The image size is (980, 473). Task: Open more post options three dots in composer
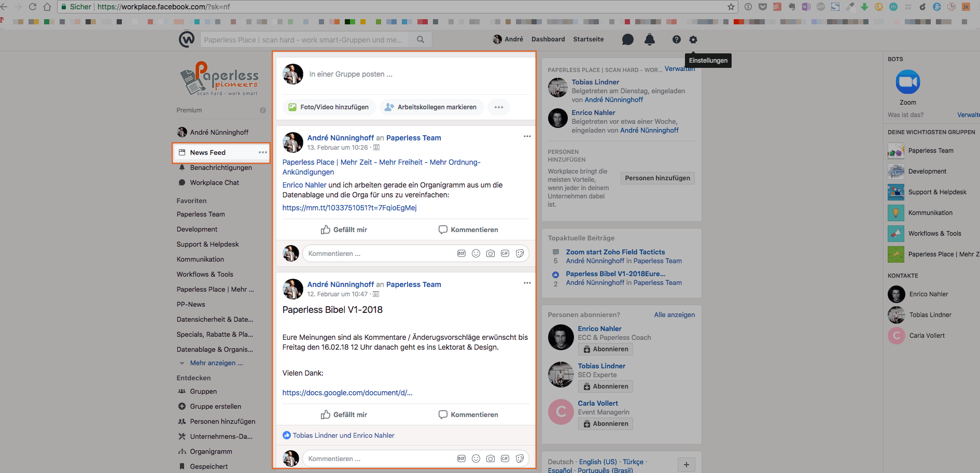pyautogui.click(x=498, y=107)
